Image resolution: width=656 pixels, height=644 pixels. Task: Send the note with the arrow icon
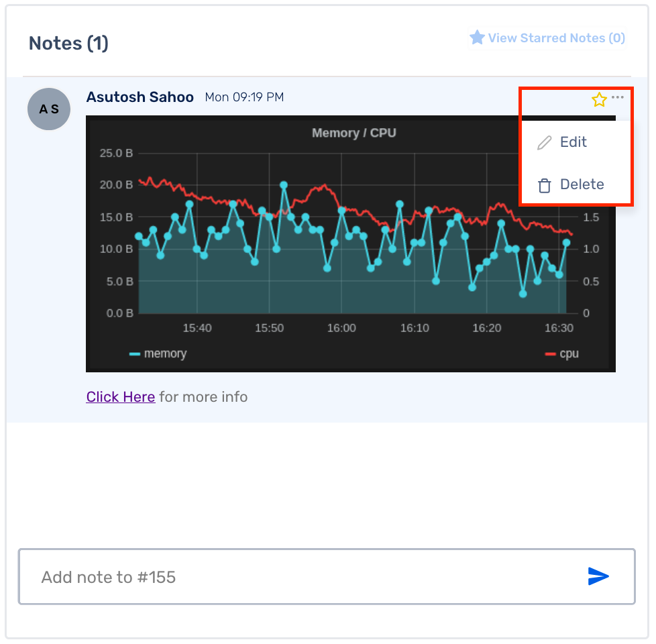pyautogui.click(x=598, y=576)
